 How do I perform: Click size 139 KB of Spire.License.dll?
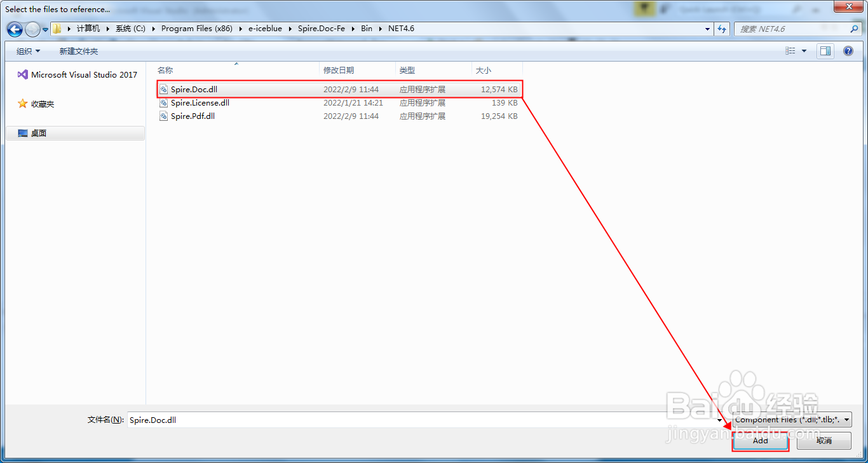(505, 102)
